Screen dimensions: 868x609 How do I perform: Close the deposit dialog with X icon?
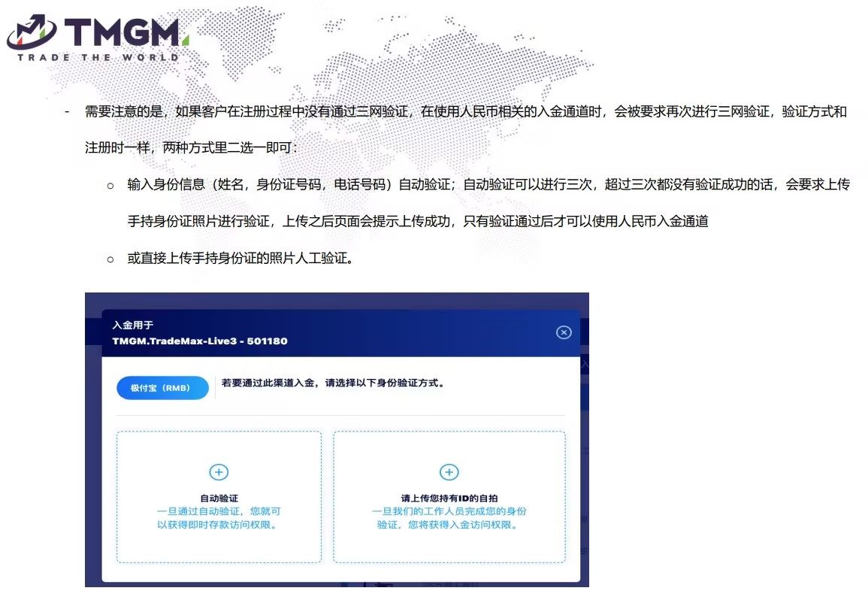pos(564,332)
